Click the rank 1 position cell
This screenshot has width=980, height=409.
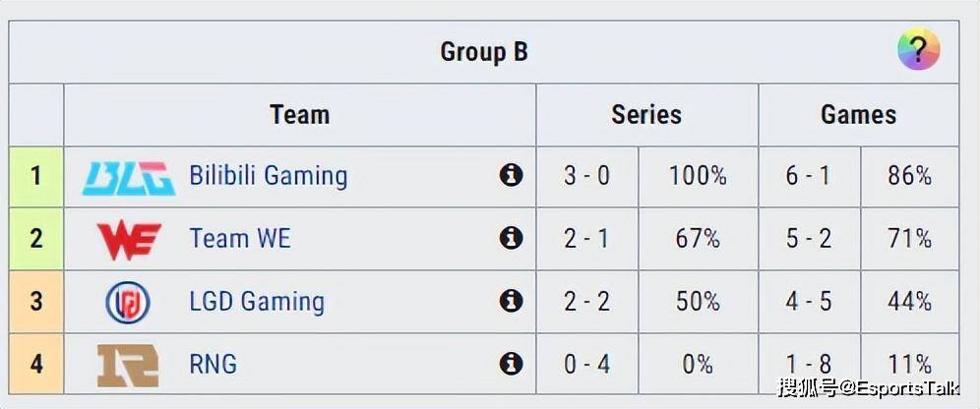tap(36, 177)
